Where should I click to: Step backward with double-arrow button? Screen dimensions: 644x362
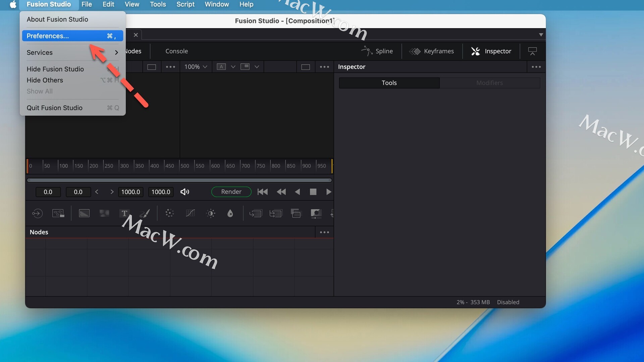pos(281,192)
